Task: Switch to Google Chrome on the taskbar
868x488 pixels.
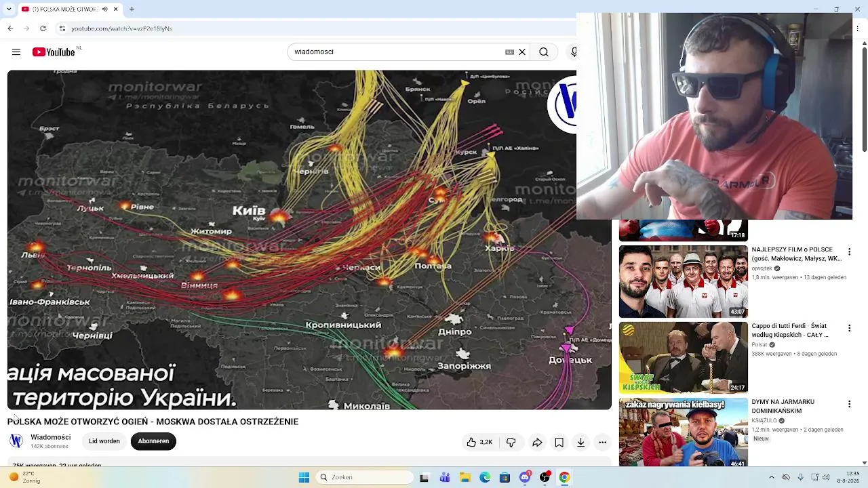Action: tap(564, 477)
